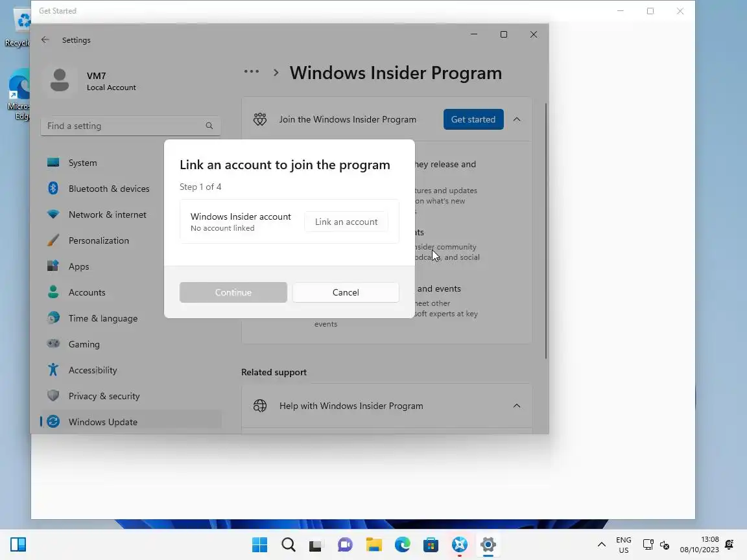Open System settings category
This screenshot has height=560, width=747.
point(130,163)
